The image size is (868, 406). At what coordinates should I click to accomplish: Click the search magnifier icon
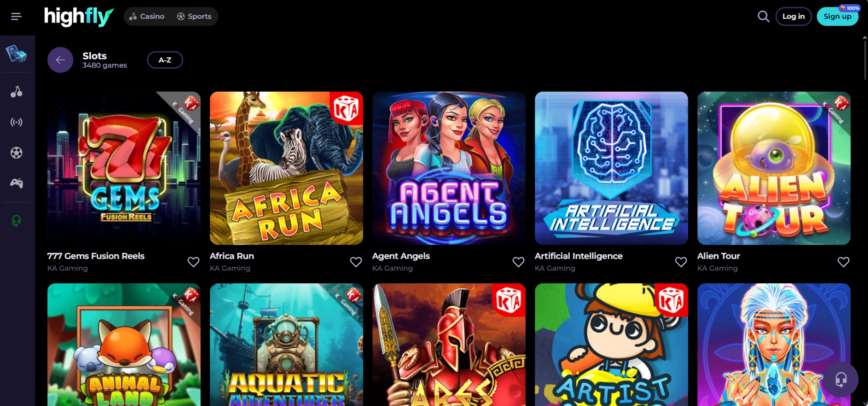763,16
